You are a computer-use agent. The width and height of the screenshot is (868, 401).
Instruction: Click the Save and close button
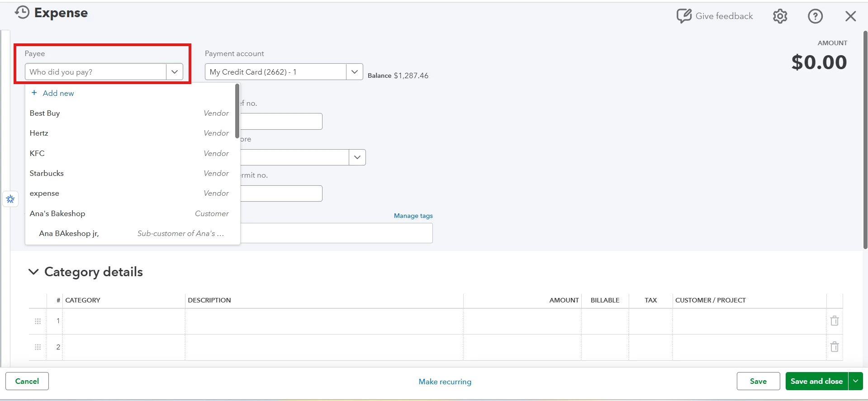point(817,381)
